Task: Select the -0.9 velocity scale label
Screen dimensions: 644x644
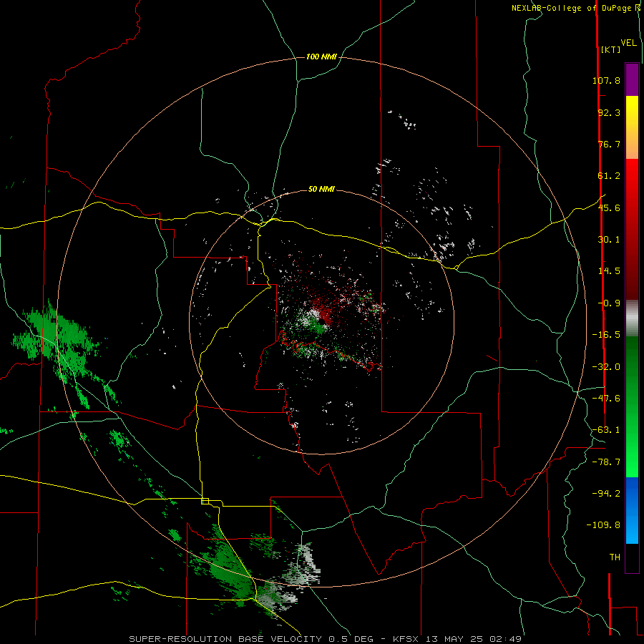Action: coord(609,303)
